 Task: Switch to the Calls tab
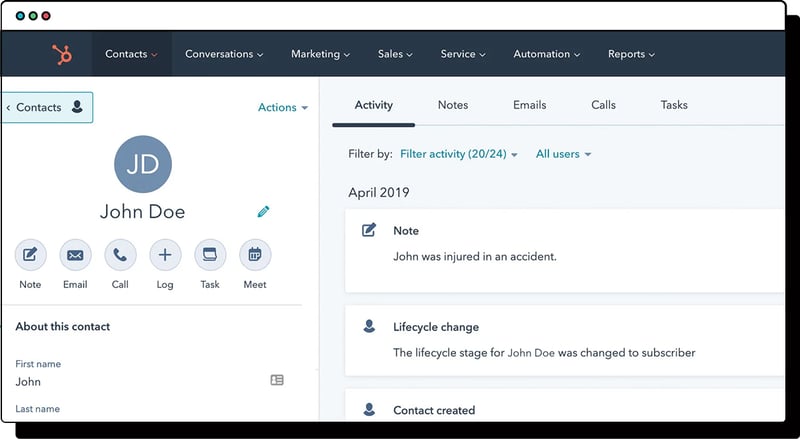(604, 105)
